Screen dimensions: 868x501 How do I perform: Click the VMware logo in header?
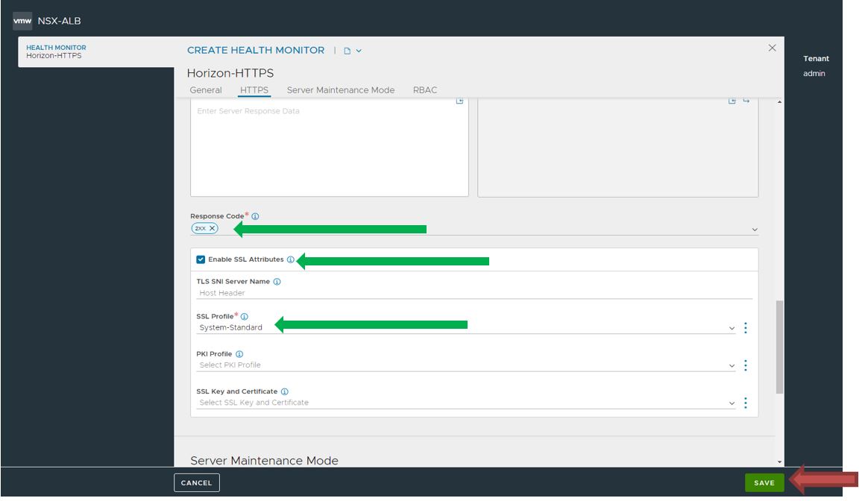[22, 20]
